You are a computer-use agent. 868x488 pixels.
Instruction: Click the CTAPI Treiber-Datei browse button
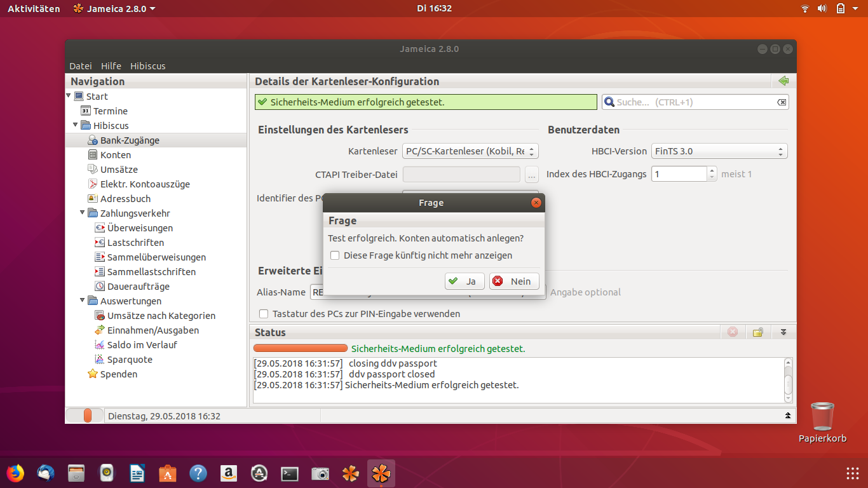tap(531, 174)
